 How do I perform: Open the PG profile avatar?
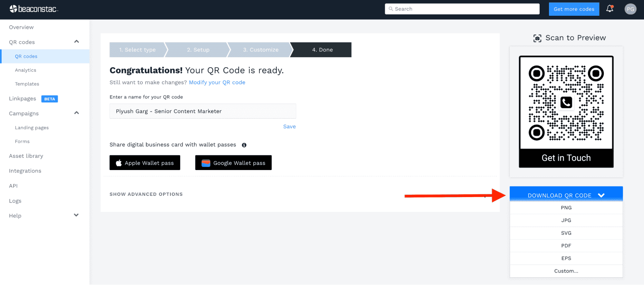pos(630,9)
